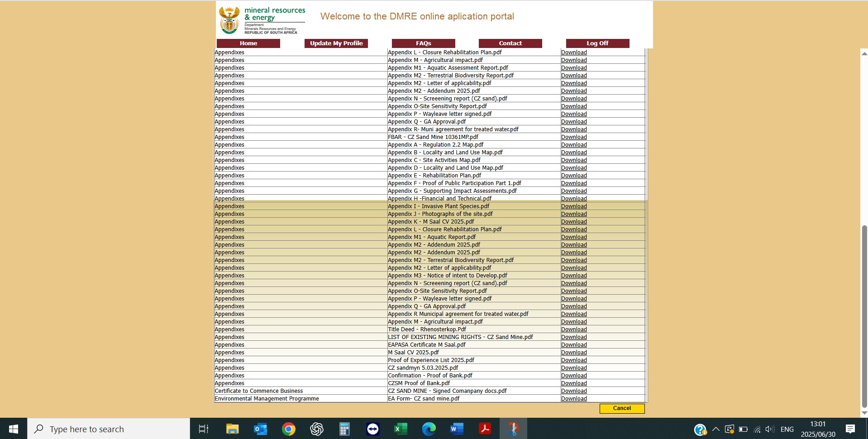Log Off from the portal

(x=597, y=43)
